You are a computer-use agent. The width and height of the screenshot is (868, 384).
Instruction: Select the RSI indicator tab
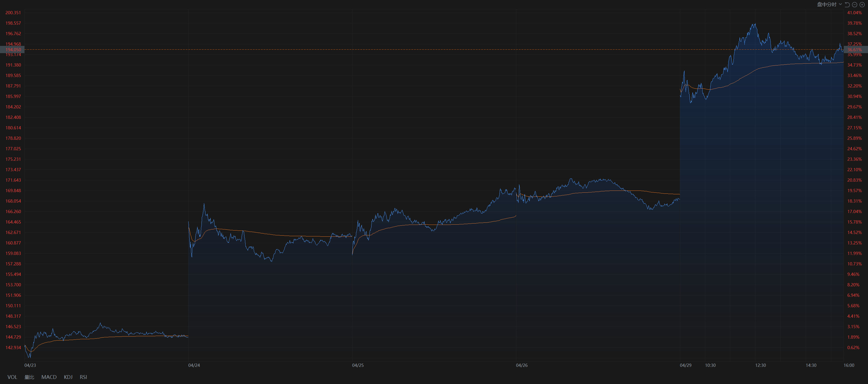click(83, 377)
